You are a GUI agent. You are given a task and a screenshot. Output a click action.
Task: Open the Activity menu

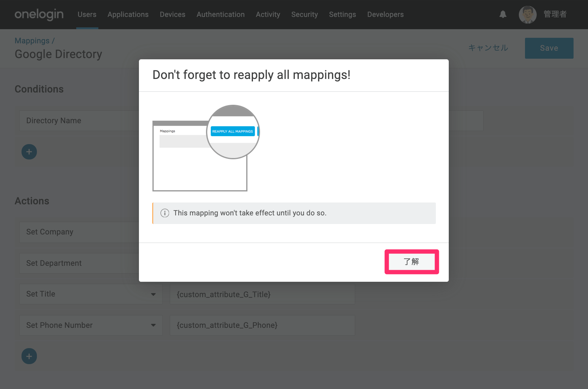[x=268, y=14]
